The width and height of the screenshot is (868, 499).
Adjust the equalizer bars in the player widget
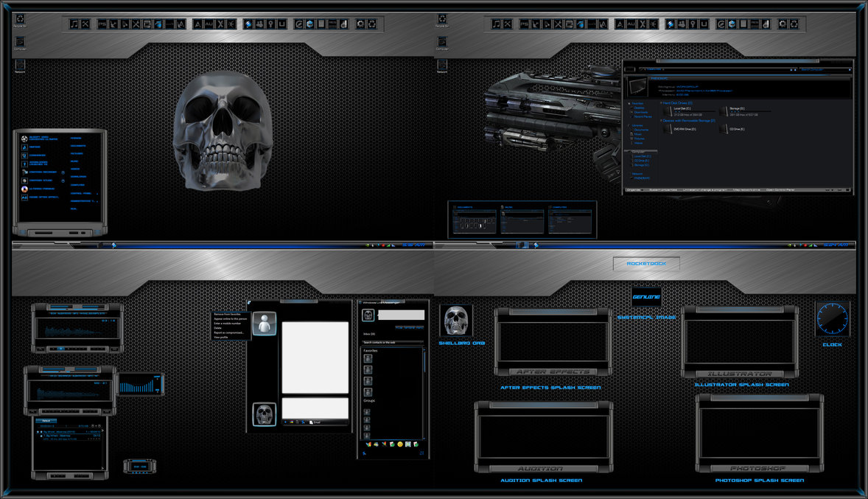pos(139,385)
